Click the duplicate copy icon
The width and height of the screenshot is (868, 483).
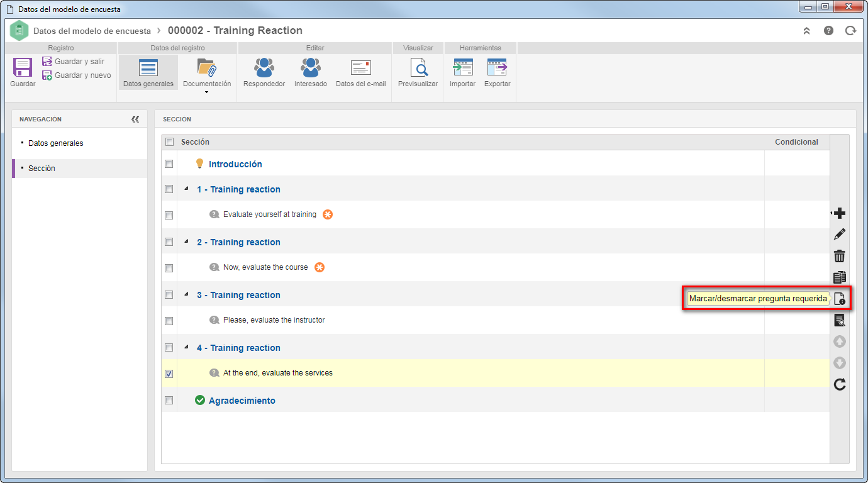839,277
